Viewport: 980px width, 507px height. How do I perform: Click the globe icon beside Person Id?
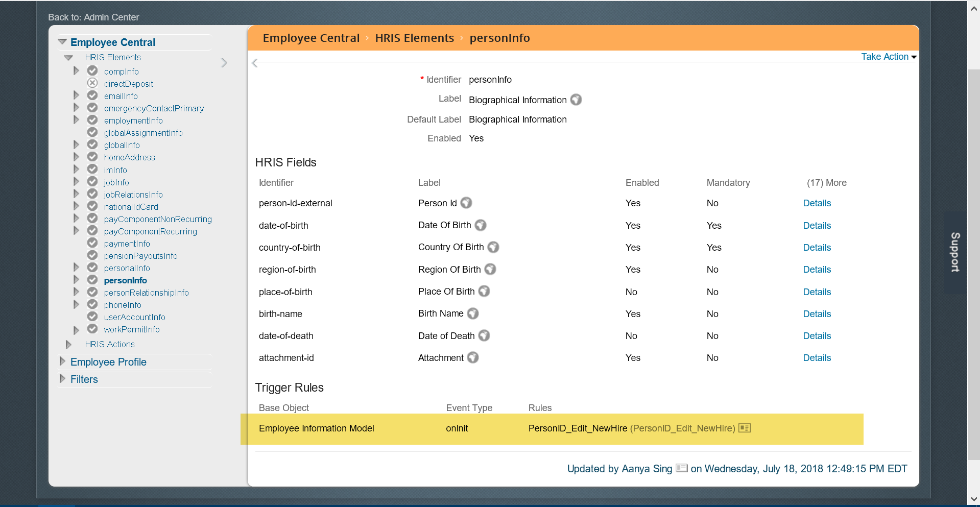click(466, 203)
